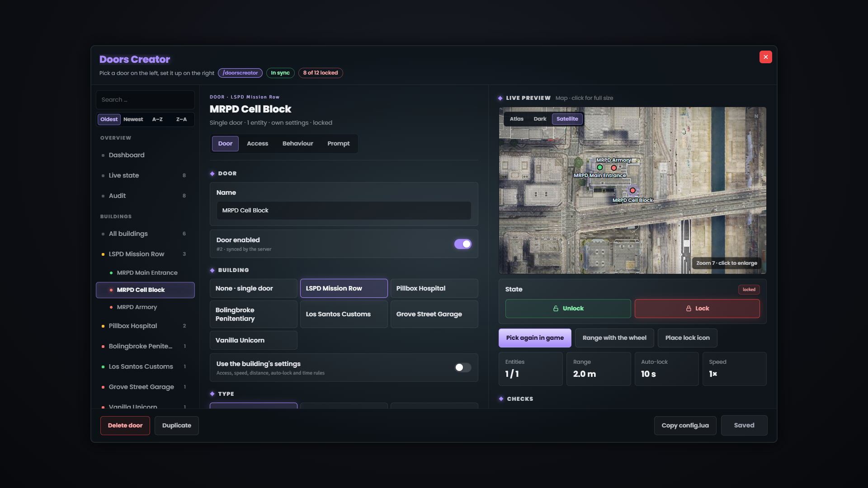Duplicate the current door
This screenshot has width=868, height=488.
pos(177,426)
